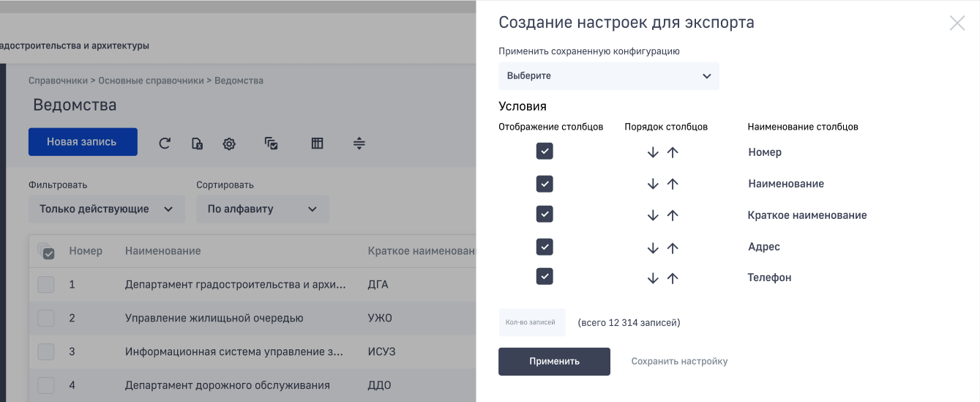Move Наименование column up with up arrow
Image resolution: width=980 pixels, height=402 pixels.
tap(673, 185)
